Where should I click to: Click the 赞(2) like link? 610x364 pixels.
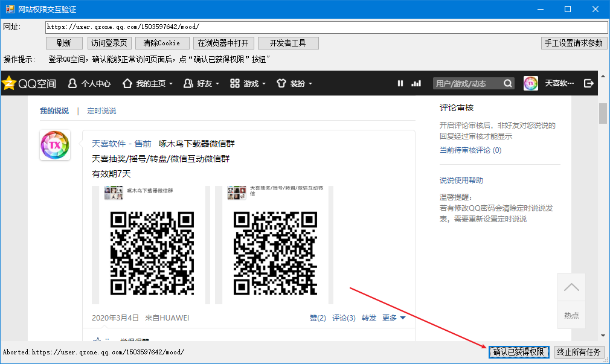point(318,318)
